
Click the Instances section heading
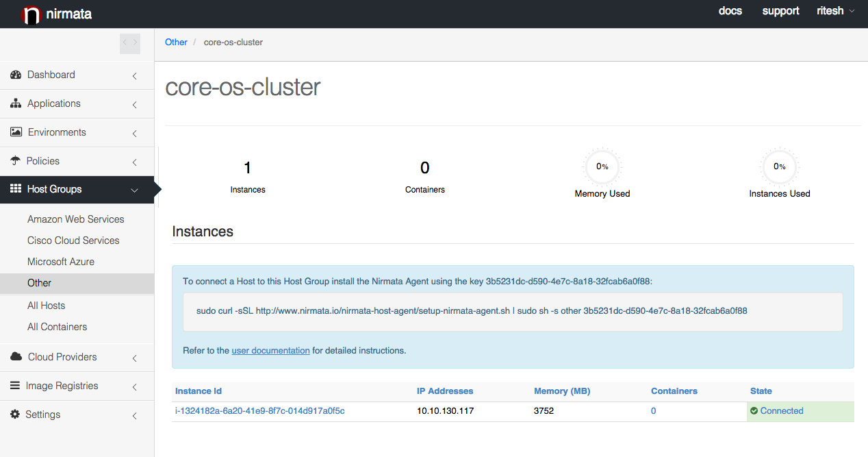click(x=203, y=232)
